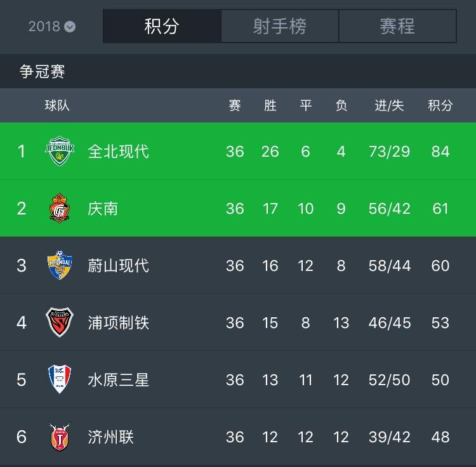Open the 水原三星 team name link
Image resolution: width=476 pixels, height=467 pixels.
(119, 379)
